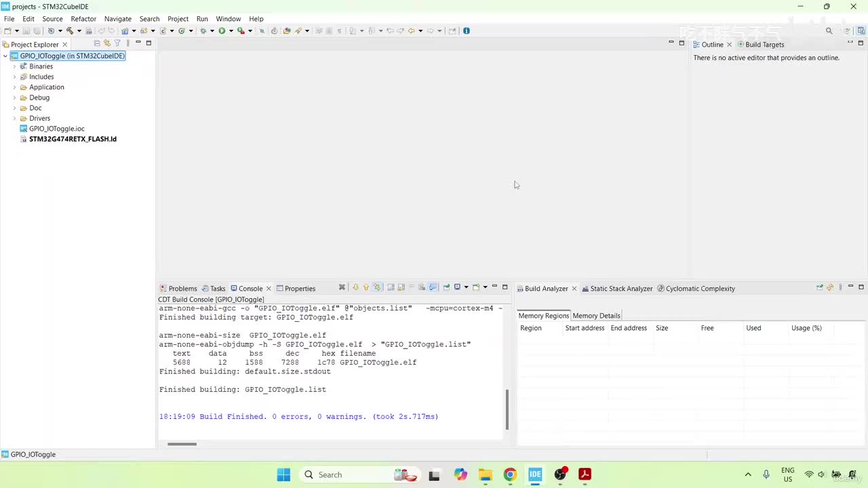Click the console horizontal scrollbar thumb
Screen dimensions: 868x488
[x=182, y=444]
